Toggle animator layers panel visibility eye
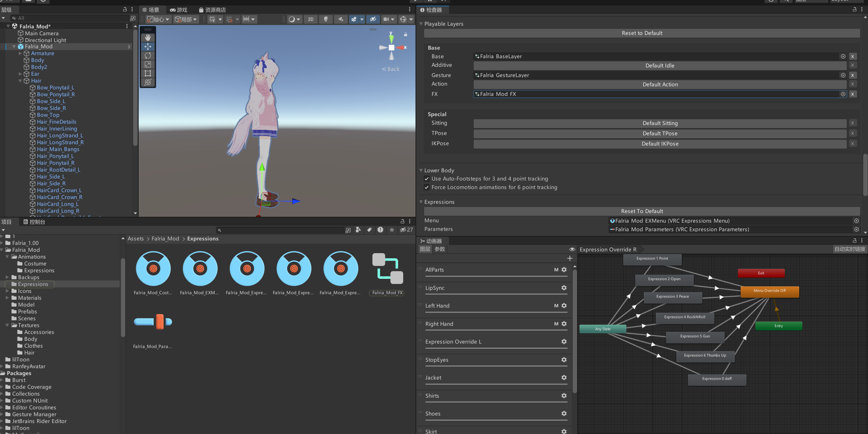868x434 pixels. point(572,249)
